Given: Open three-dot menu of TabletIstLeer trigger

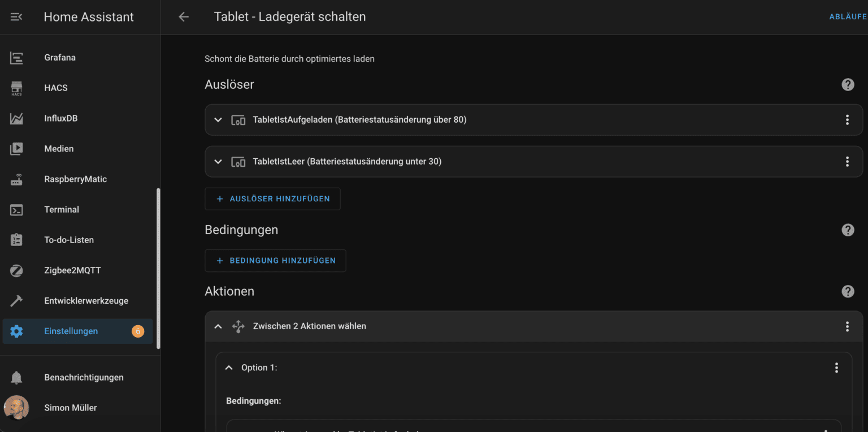Looking at the screenshot, I should 847,162.
